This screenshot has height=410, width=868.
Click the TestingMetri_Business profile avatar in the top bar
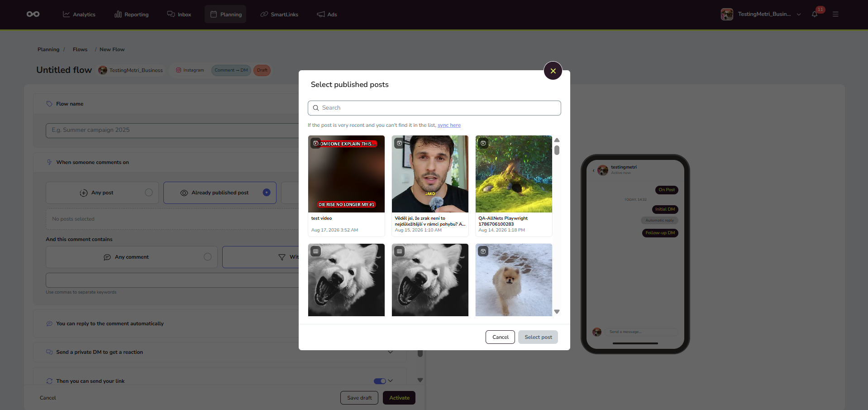click(727, 14)
